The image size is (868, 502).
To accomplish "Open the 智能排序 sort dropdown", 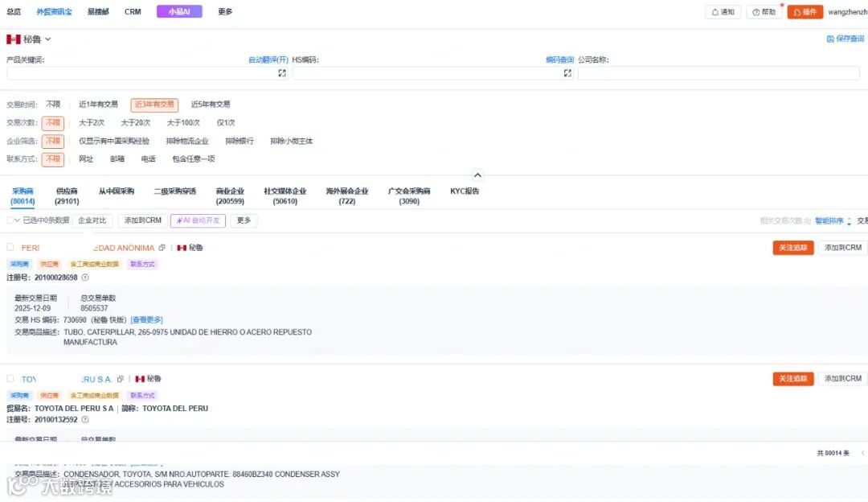I will coord(833,220).
